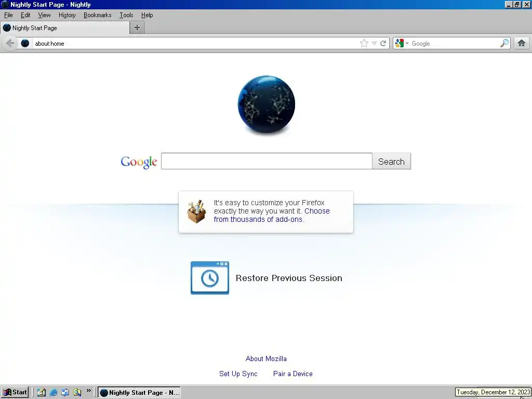Go back with the back arrow button
This screenshot has width=532, height=399.
click(10, 44)
